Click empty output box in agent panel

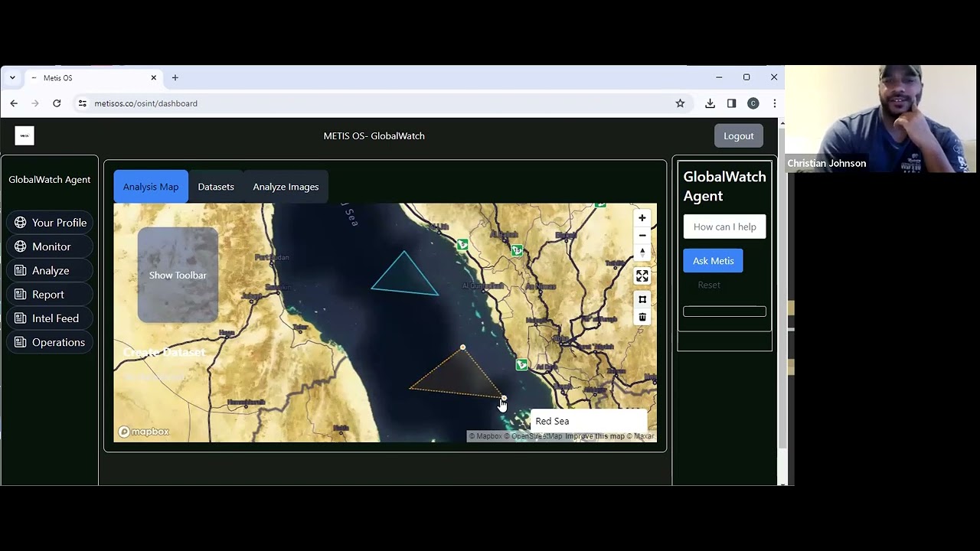pos(724,311)
